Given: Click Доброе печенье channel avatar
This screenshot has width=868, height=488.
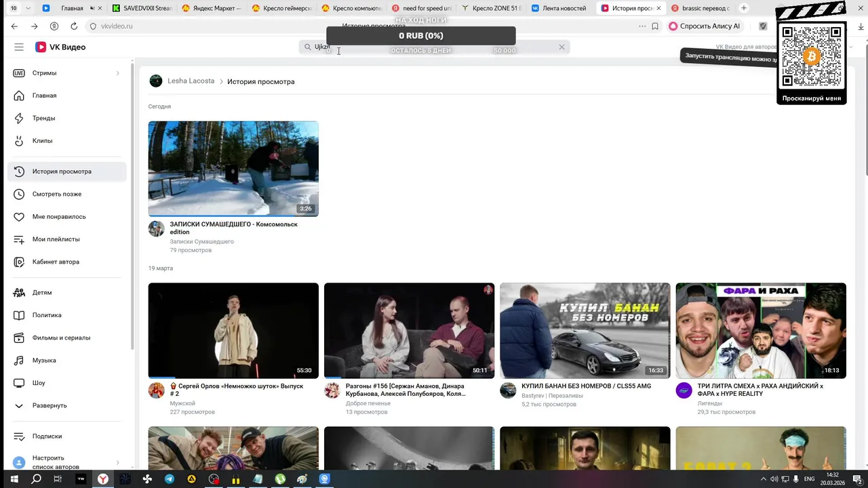Looking at the screenshot, I should (x=332, y=390).
